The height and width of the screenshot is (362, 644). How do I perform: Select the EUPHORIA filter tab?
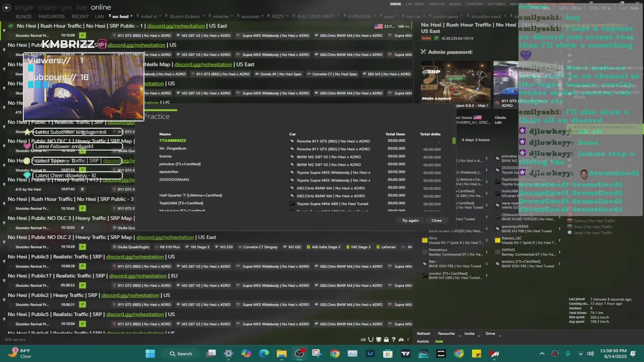tap(359, 17)
